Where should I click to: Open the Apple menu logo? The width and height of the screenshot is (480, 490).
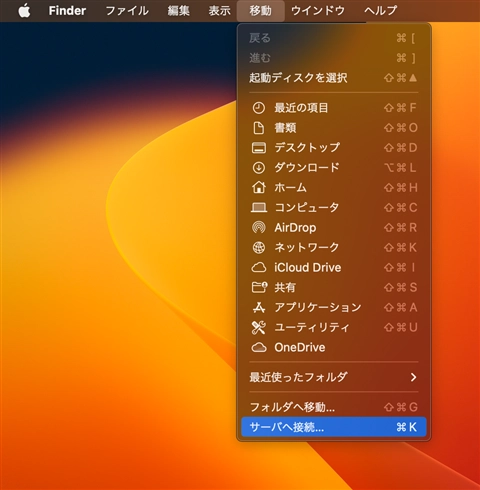(24, 11)
